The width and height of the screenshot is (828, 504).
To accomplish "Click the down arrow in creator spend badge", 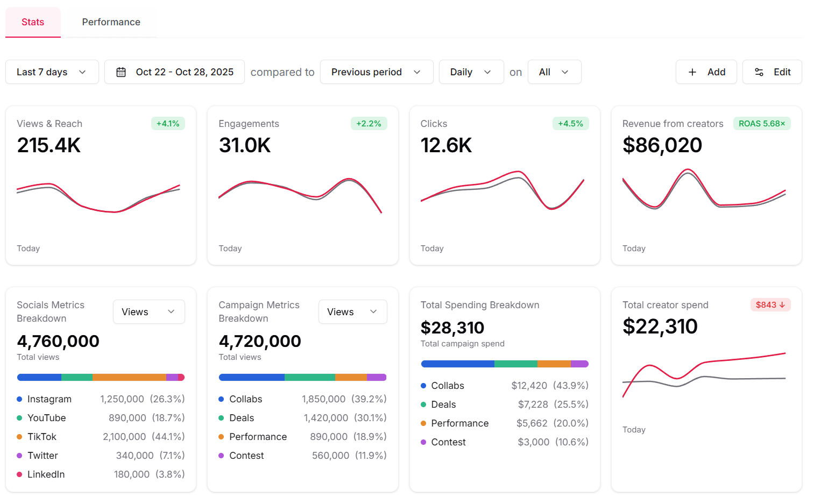I will point(782,305).
